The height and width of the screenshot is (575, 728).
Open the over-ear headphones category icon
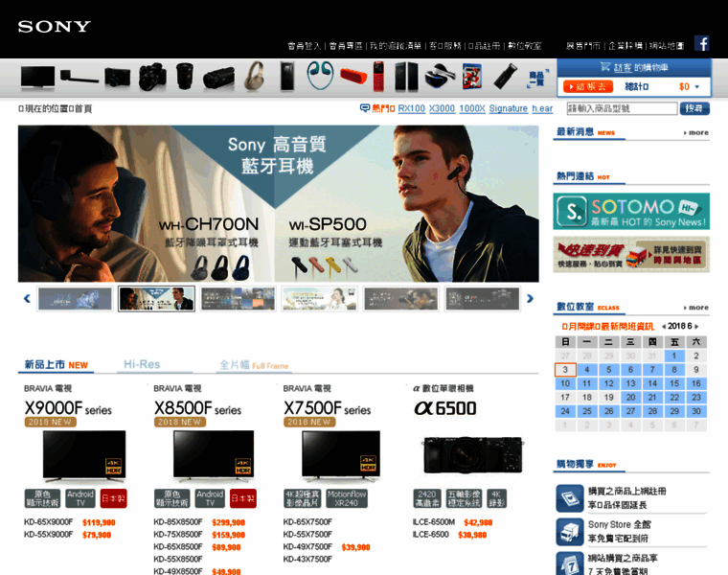(x=255, y=77)
